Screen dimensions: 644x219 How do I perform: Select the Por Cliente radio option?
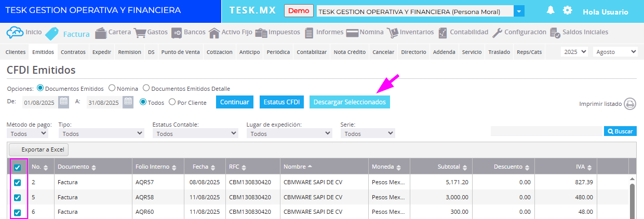172,102
